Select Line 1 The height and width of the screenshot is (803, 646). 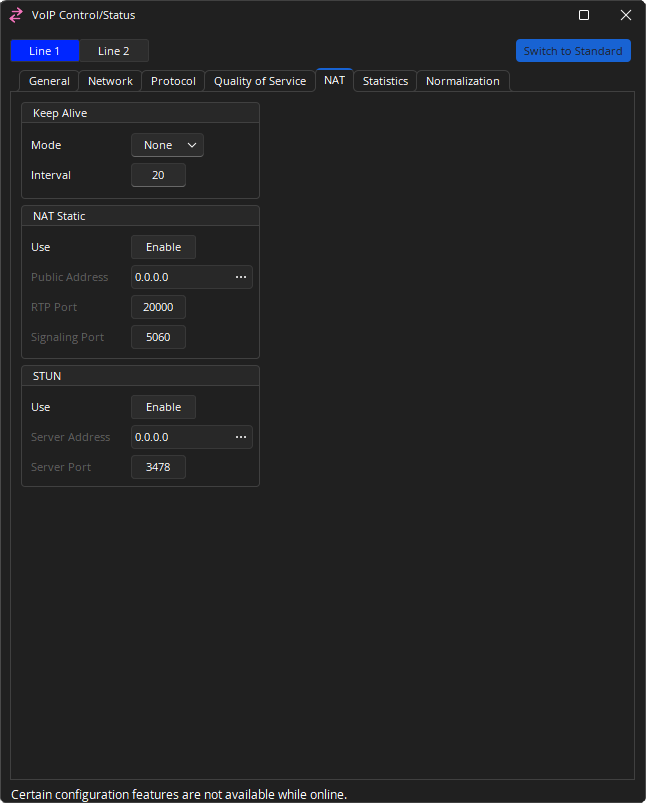pos(45,51)
